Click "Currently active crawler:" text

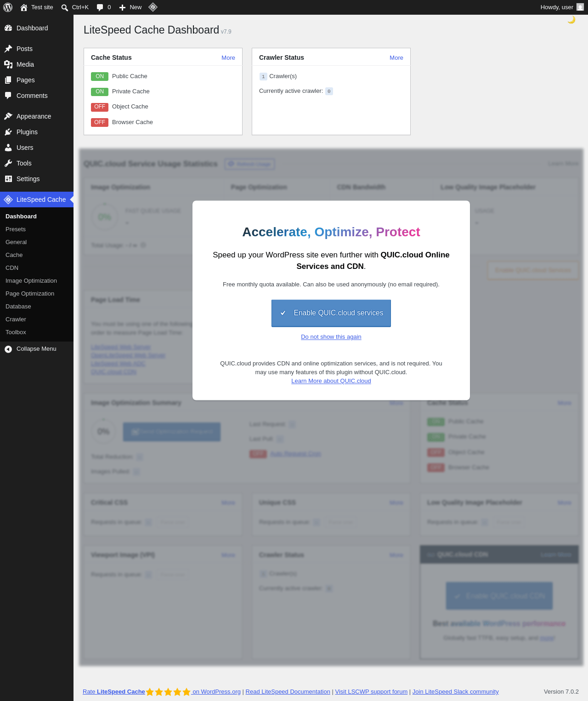click(x=291, y=91)
